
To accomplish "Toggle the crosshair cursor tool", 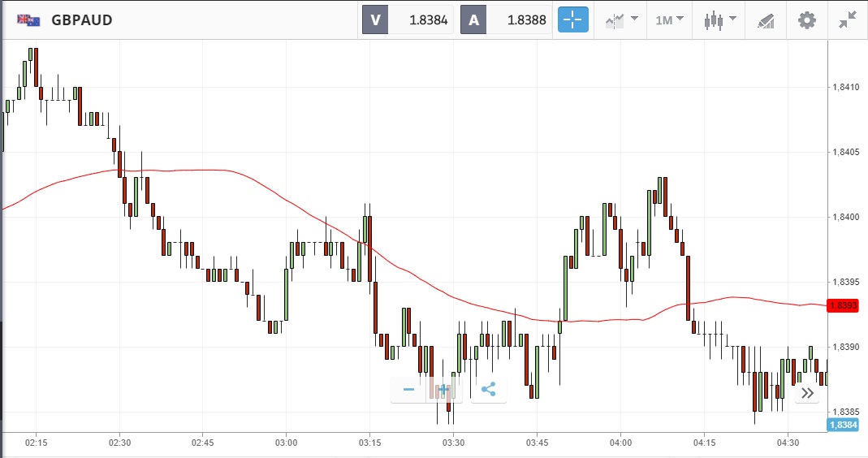I will pos(572,20).
